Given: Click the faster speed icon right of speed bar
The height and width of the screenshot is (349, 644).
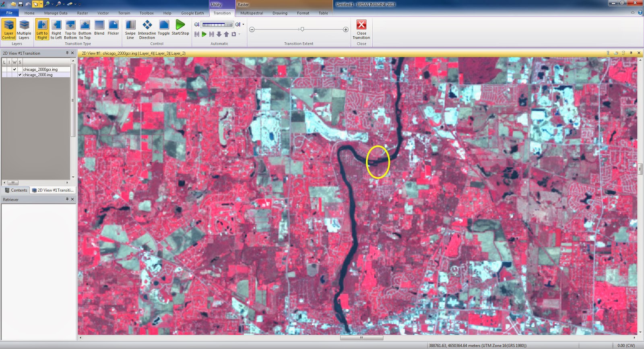Looking at the screenshot, I should click(238, 25).
